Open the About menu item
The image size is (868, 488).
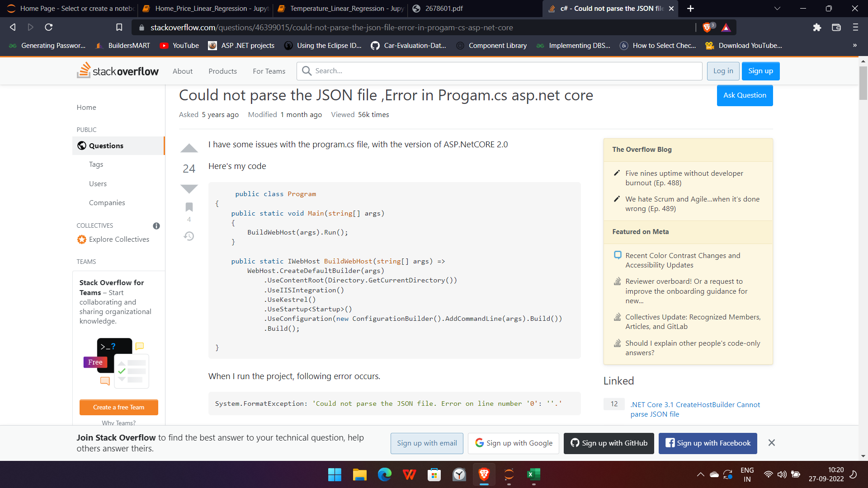(183, 71)
